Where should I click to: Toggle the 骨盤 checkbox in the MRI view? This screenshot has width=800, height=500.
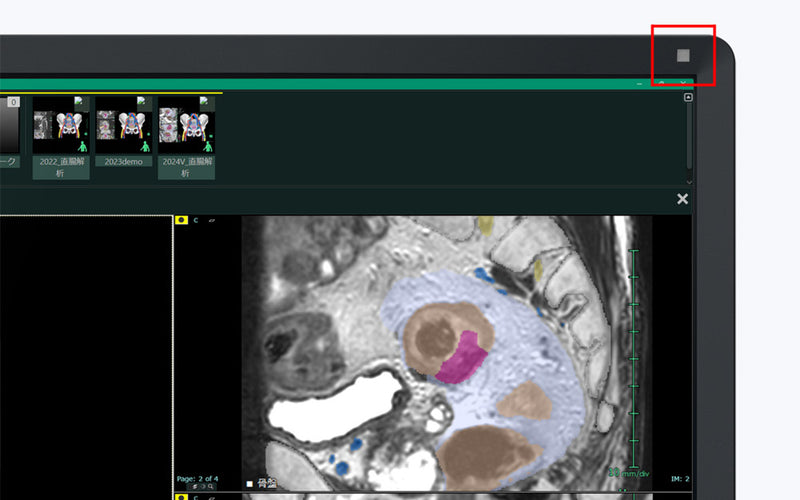(x=250, y=484)
